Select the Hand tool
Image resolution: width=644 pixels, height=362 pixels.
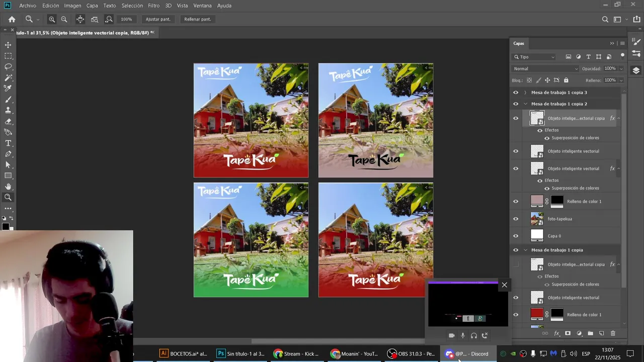(8, 187)
